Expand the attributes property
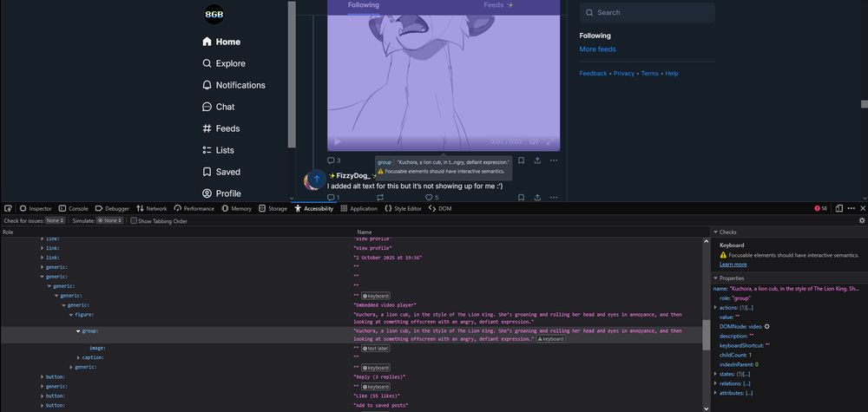The width and height of the screenshot is (868, 412). (716, 393)
